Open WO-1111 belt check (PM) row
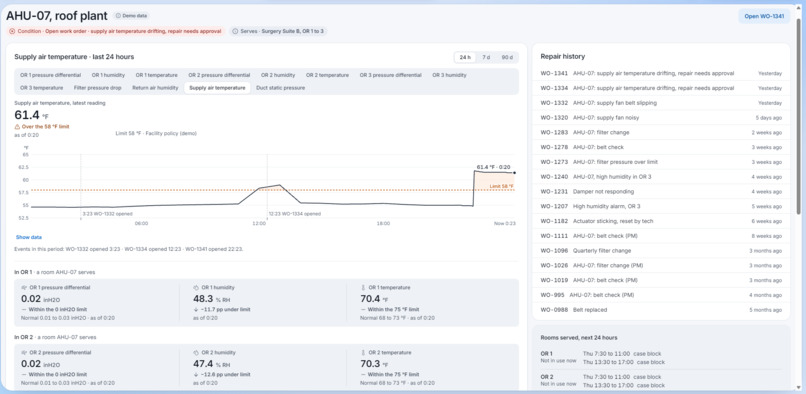 coord(661,236)
